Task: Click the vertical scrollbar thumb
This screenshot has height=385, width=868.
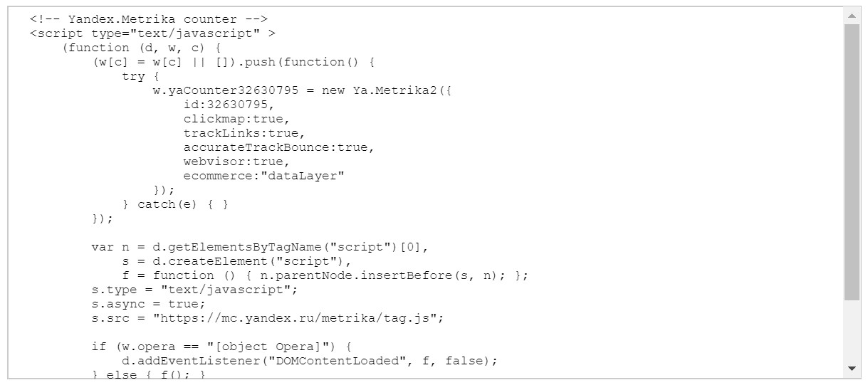Action: [852, 162]
